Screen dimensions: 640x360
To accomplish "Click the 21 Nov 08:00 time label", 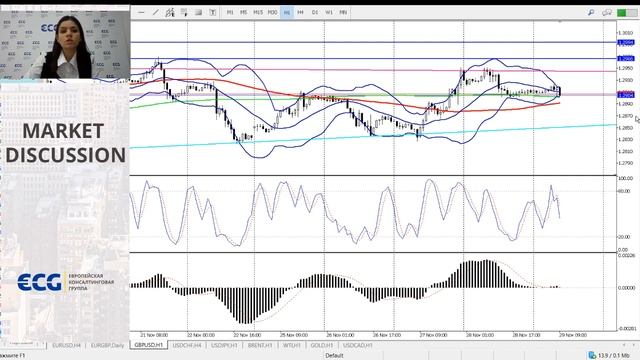I will coord(153,335).
